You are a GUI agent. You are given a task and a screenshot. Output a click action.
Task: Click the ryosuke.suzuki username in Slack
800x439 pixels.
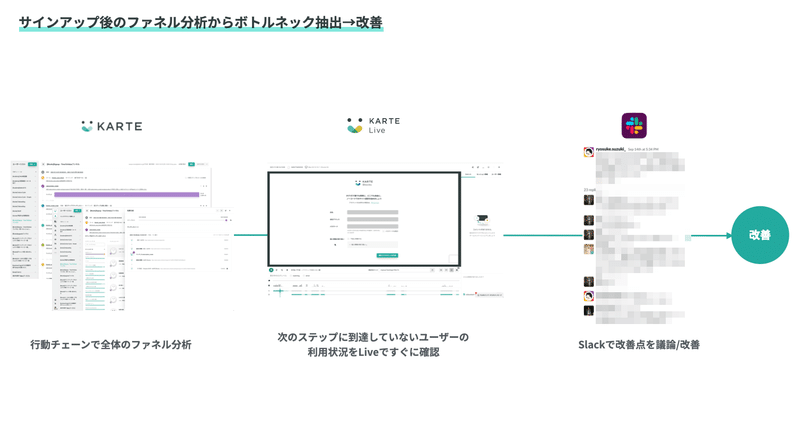610,149
